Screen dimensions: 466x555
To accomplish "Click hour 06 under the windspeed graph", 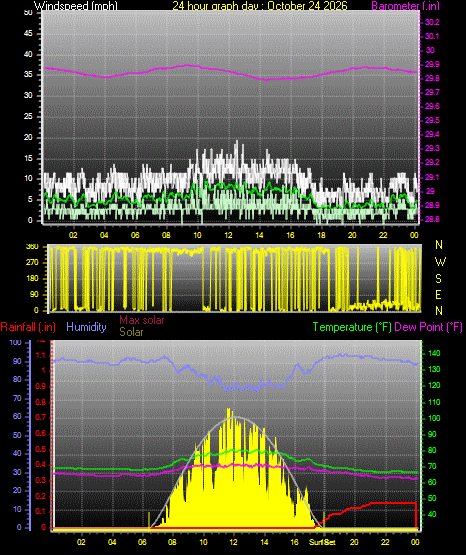I will pyautogui.click(x=135, y=235).
